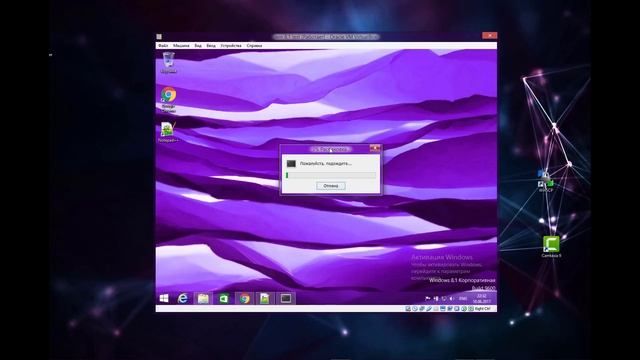Open the Машина menu
This screenshot has height=360, width=640.
pos(181,46)
